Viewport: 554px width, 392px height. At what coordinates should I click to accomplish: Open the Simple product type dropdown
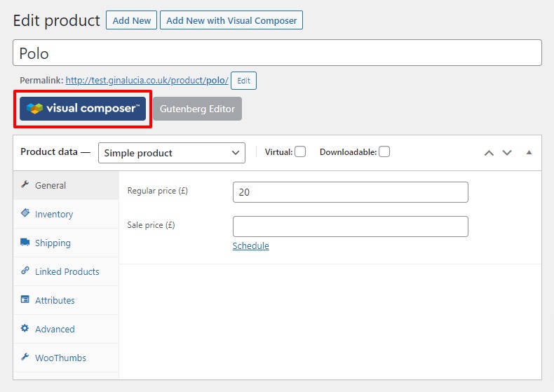pos(172,153)
